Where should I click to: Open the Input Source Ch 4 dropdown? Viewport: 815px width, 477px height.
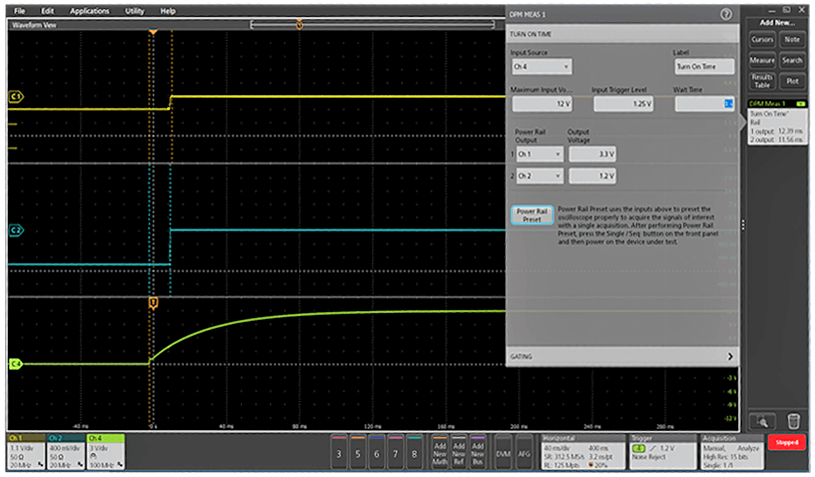point(541,67)
